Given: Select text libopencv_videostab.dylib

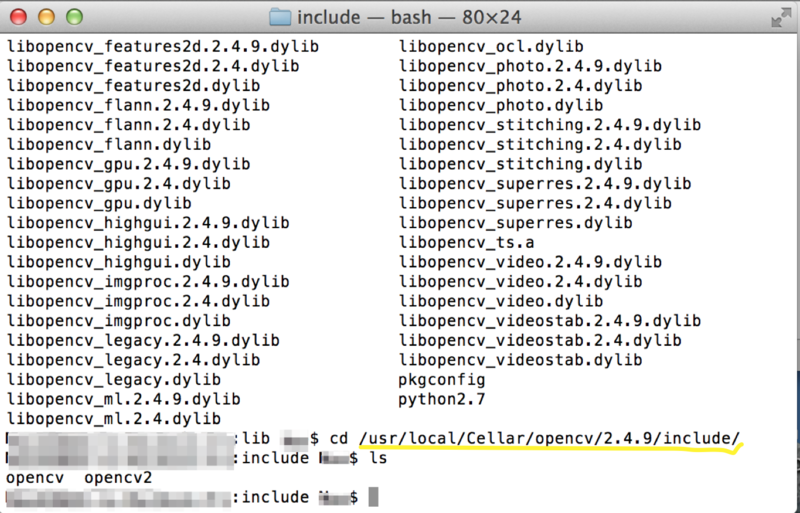Looking at the screenshot, I should (520, 360).
